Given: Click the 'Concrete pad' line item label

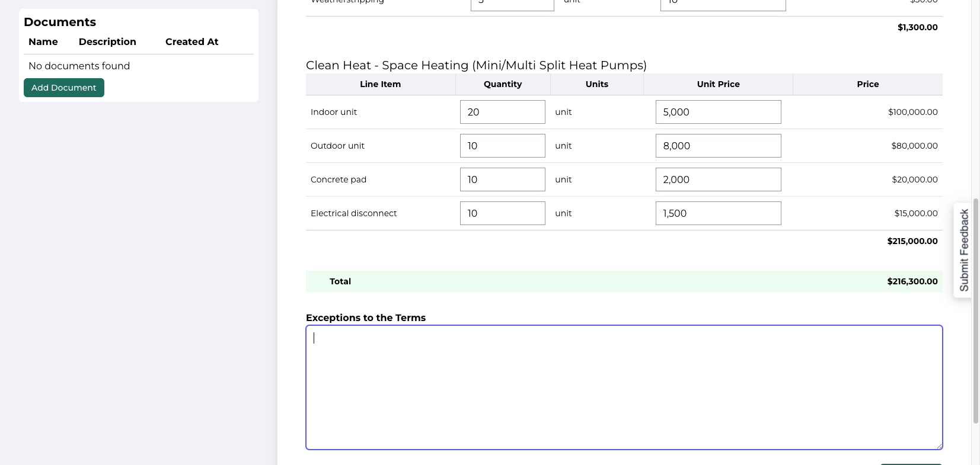Looking at the screenshot, I should (x=339, y=179).
